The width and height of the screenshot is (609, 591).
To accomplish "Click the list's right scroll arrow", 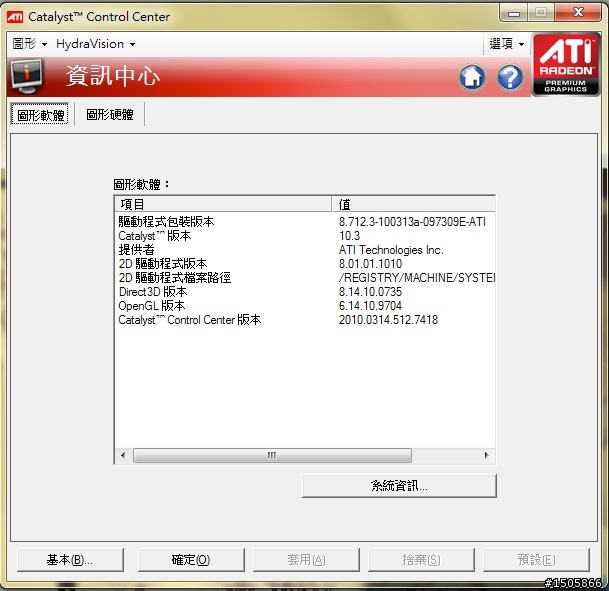I will [487, 455].
